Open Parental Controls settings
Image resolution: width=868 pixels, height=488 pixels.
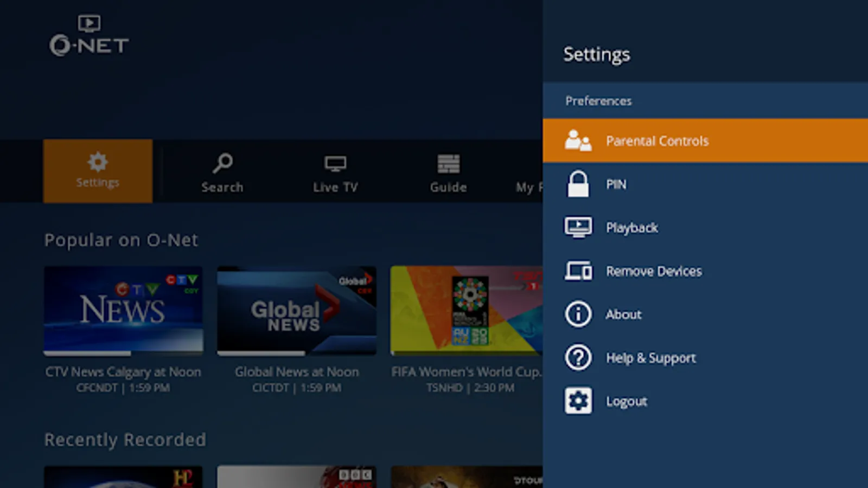[705, 140]
